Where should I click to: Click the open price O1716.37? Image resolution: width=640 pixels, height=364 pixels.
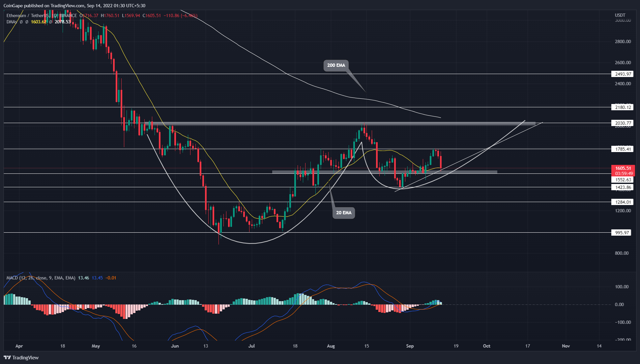pos(89,15)
